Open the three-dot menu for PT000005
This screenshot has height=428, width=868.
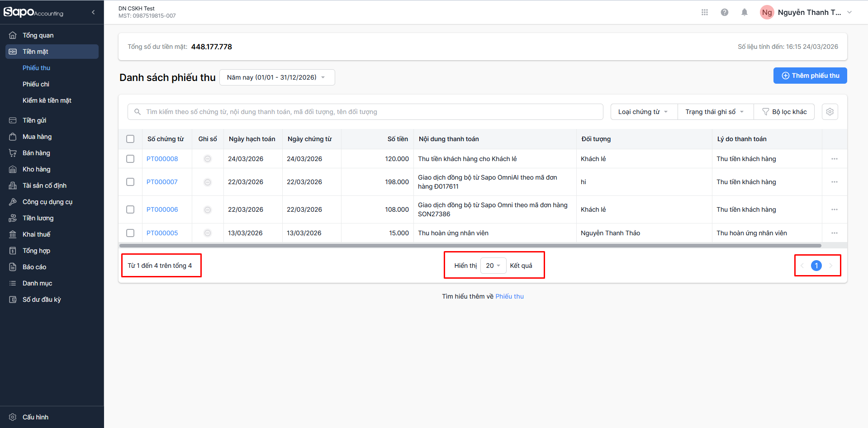coord(834,233)
